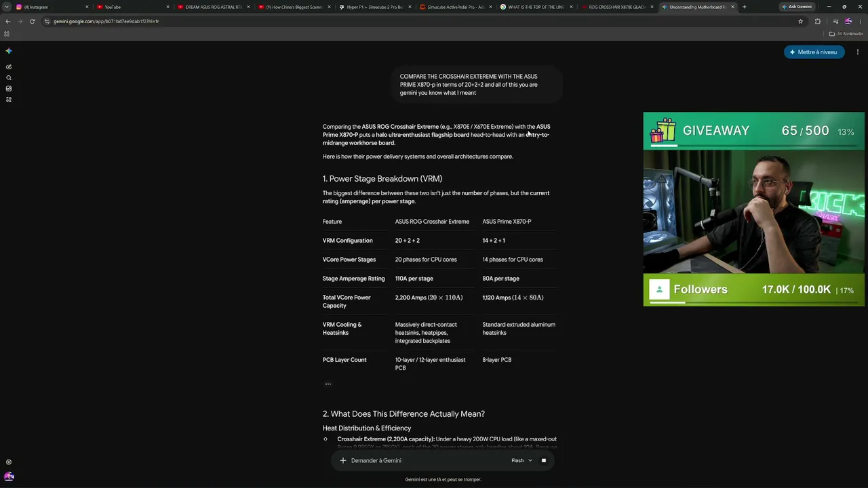868x488 pixels.
Task: Open the settings gear in the sidebar
Action: click(9, 462)
